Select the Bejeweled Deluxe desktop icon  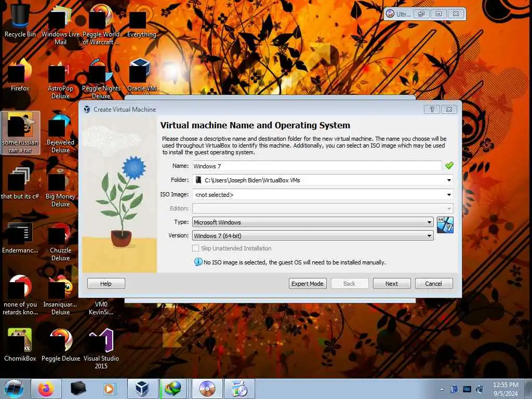(60, 132)
